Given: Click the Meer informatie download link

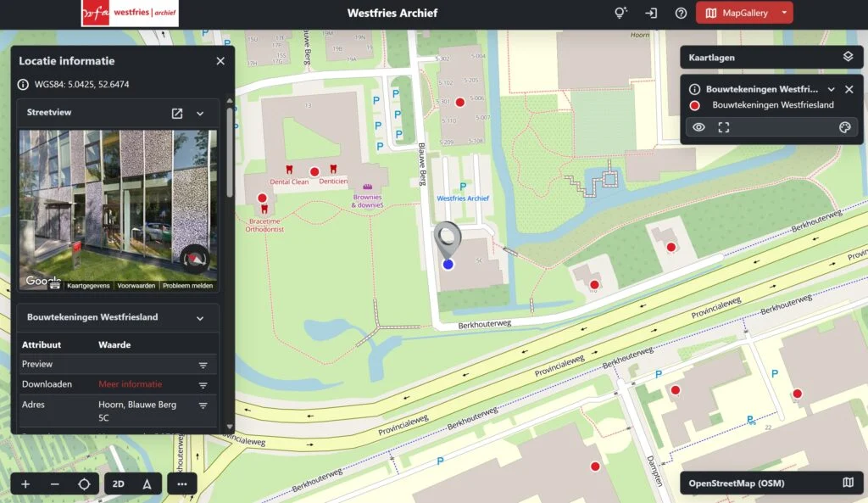Looking at the screenshot, I should pyautogui.click(x=130, y=384).
